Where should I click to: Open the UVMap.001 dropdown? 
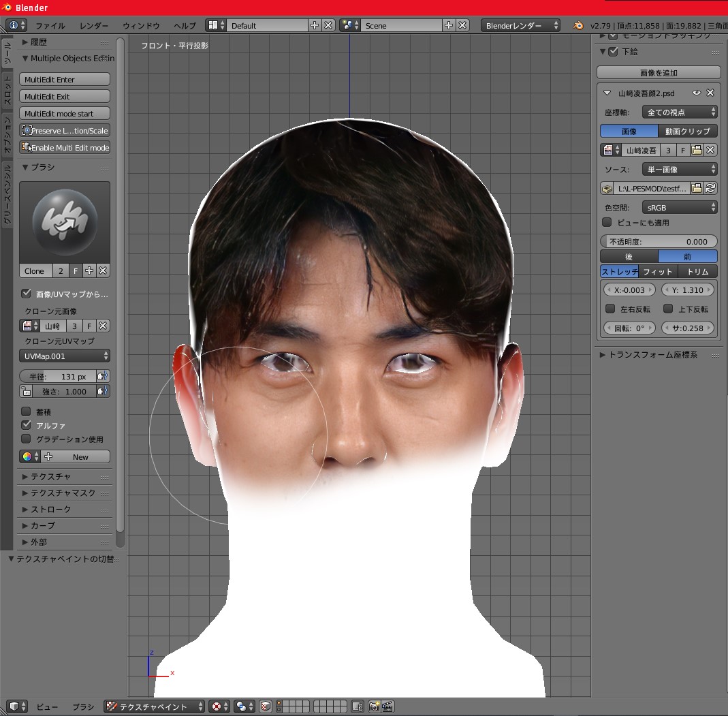tap(65, 356)
